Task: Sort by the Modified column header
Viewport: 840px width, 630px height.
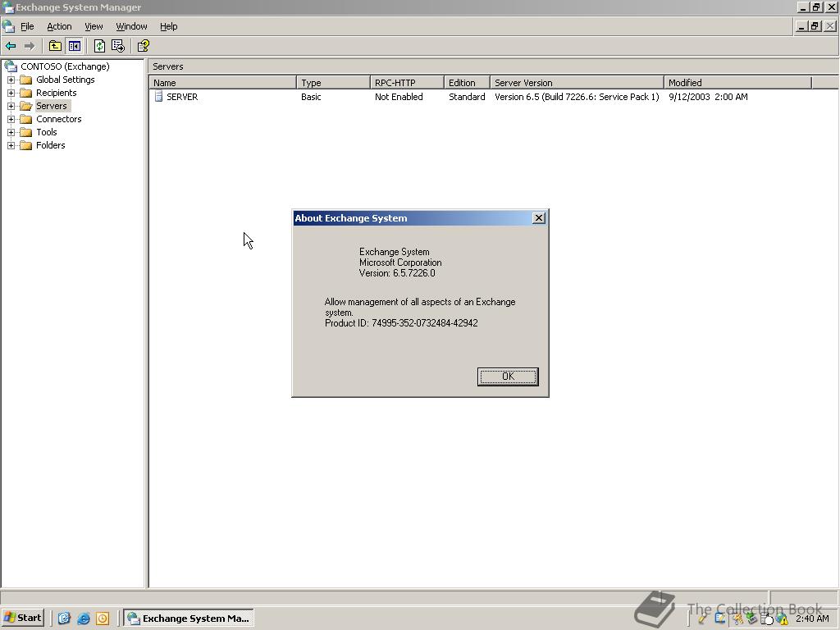Action: pyautogui.click(x=737, y=83)
